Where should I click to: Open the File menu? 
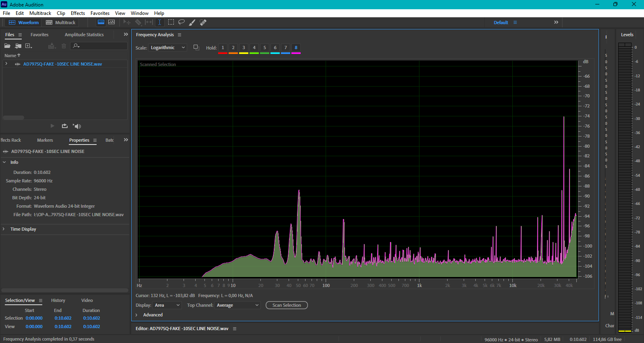(x=6, y=13)
